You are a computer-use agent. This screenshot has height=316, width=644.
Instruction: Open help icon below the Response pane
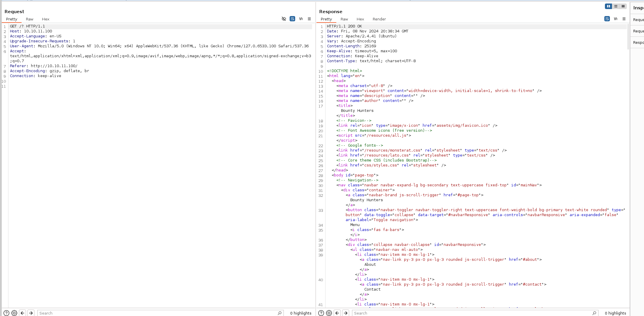coord(321,313)
